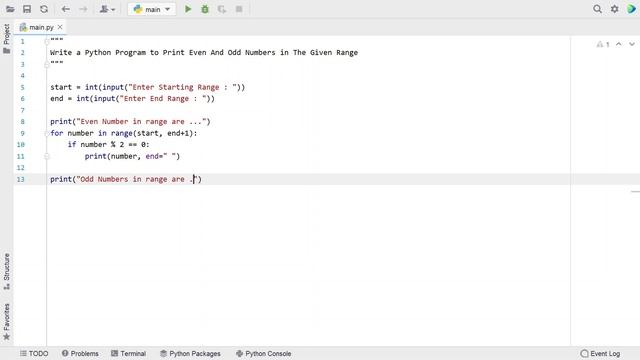
Task: Go to next highlighted error arrow
Action: (x=632, y=44)
